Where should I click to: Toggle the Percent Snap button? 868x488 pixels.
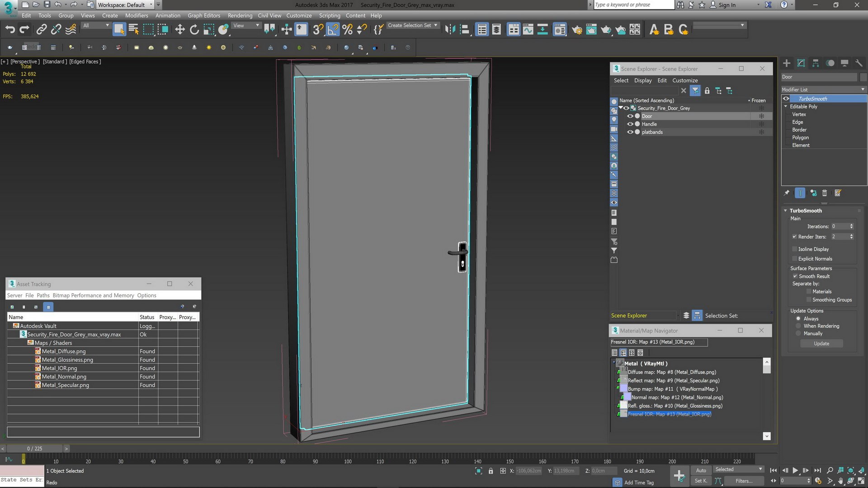pos(347,30)
